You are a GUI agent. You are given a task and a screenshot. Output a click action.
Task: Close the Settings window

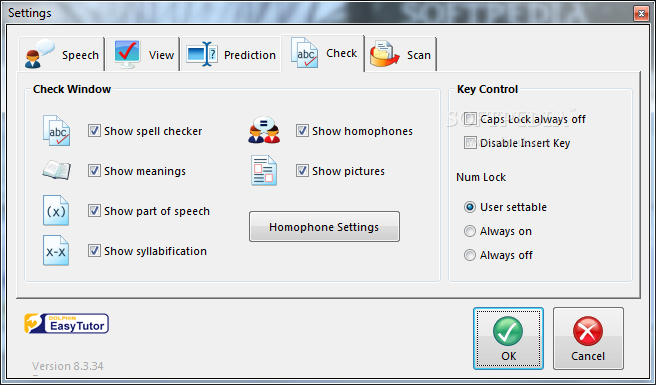641,13
